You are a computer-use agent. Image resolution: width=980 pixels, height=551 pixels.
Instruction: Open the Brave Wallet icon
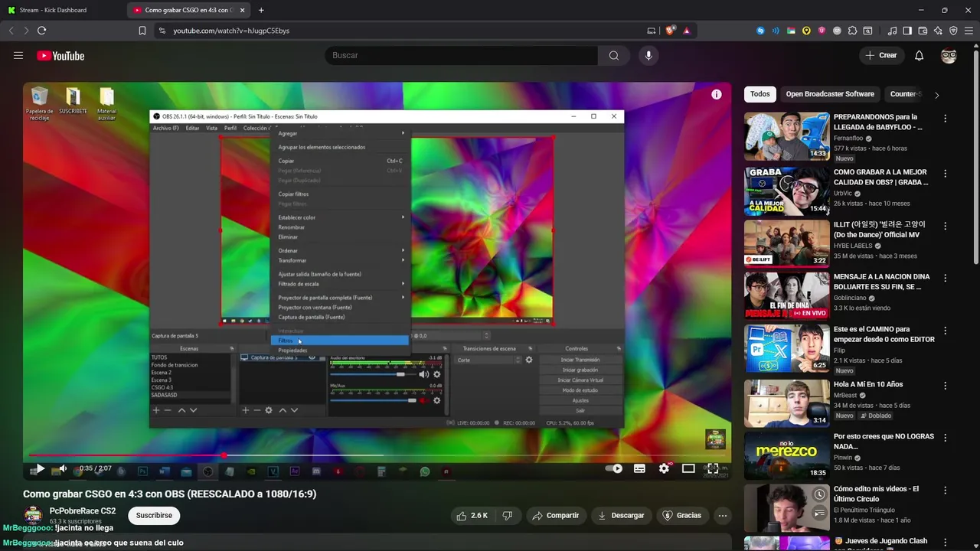pyautogui.click(x=923, y=31)
